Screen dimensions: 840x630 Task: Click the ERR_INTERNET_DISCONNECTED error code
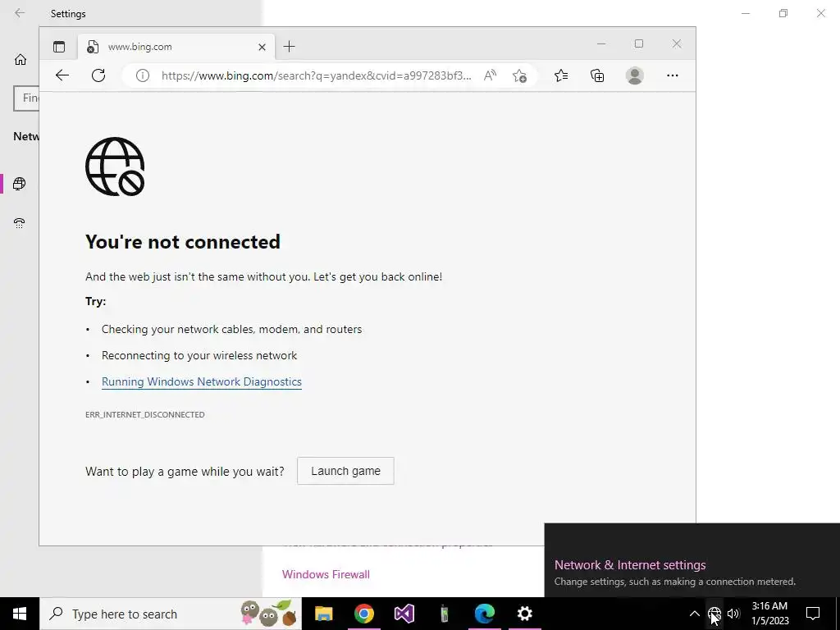point(144,414)
